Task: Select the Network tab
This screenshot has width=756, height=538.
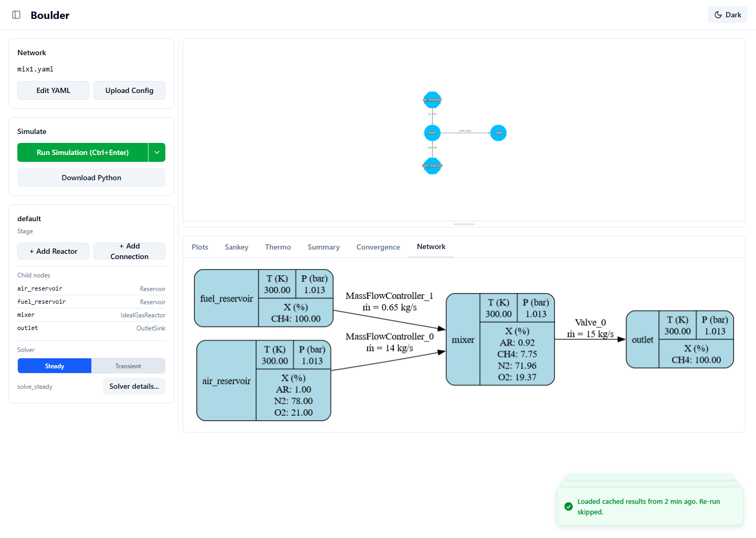Action: coord(431,247)
